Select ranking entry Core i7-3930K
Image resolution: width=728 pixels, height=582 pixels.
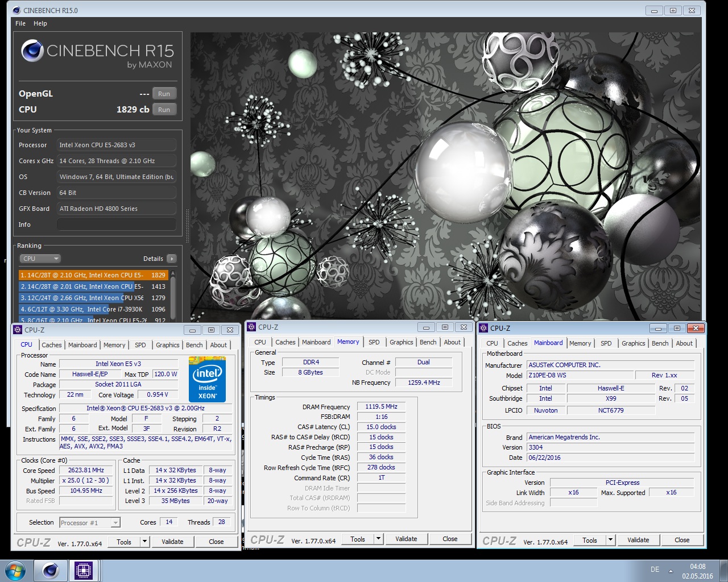coord(93,309)
